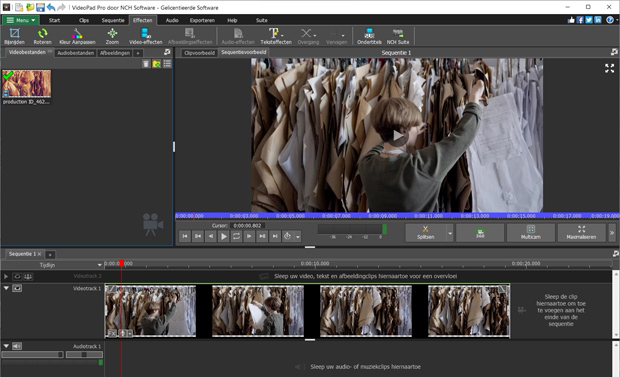Adjust Audiotrack 1 volume slider

point(32,354)
